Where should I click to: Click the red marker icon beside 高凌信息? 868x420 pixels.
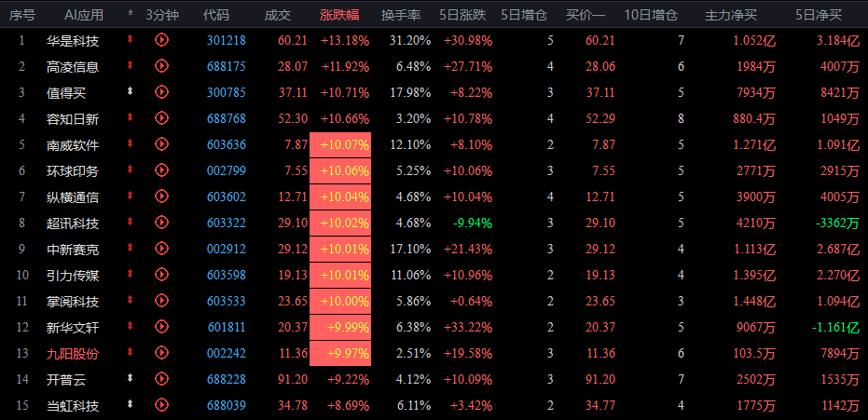(131, 65)
